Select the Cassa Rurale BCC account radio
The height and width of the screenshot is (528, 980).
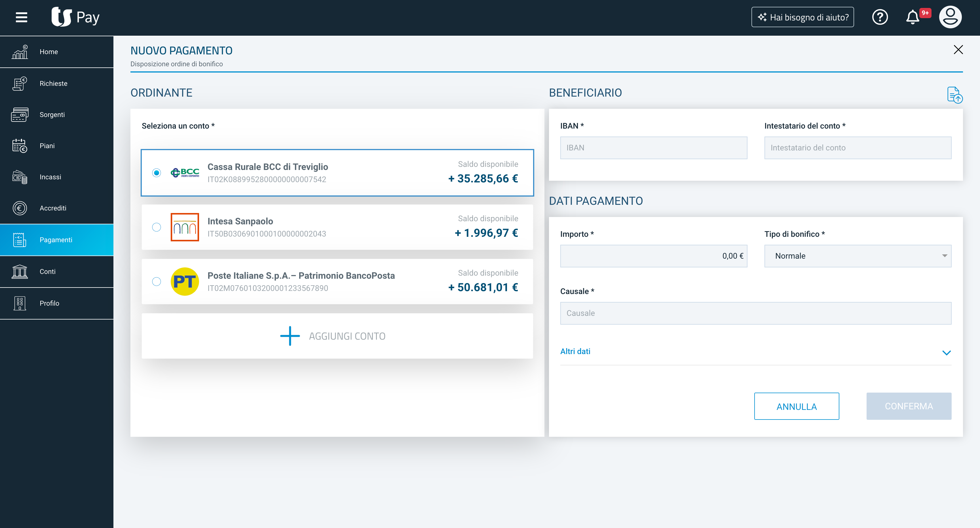(x=156, y=173)
